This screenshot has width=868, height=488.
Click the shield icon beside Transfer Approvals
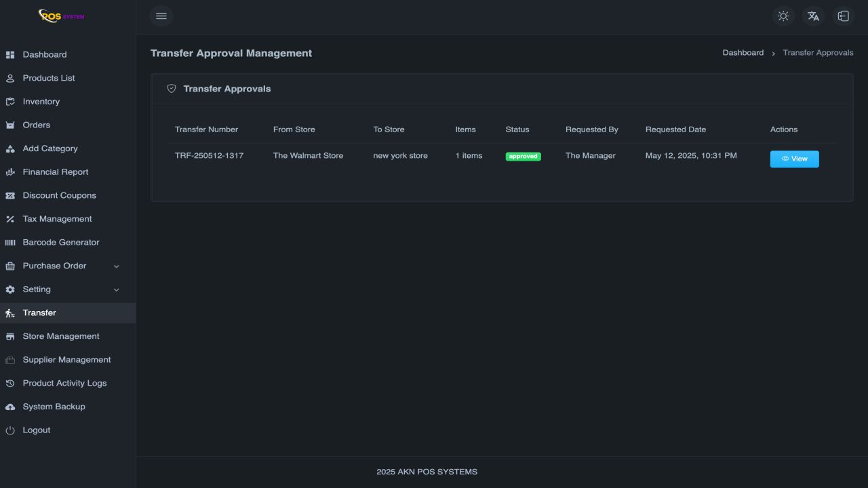[172, 89]
